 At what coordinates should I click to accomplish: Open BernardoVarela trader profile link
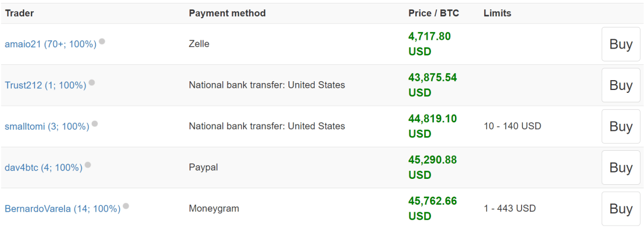63,208
